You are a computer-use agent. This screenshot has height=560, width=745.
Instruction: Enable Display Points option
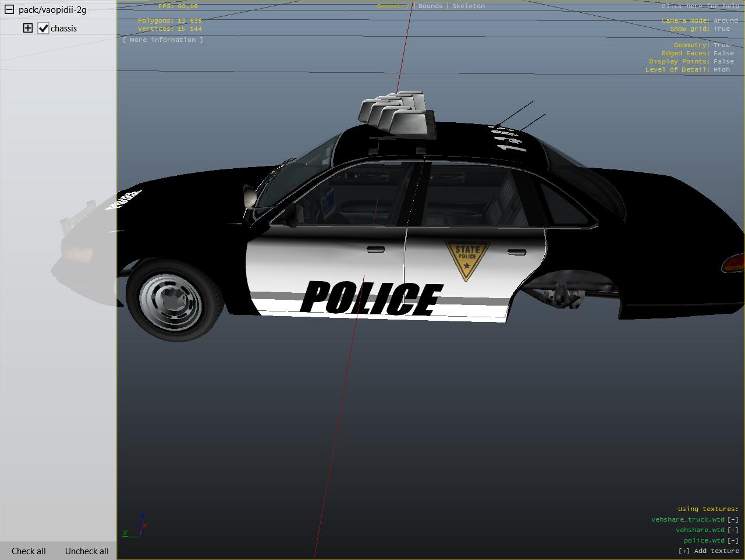723,61
